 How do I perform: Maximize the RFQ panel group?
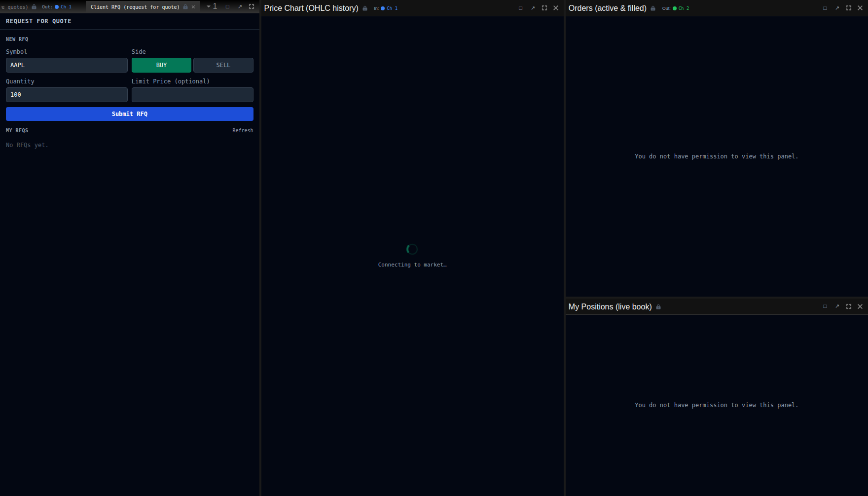point(252,7)
